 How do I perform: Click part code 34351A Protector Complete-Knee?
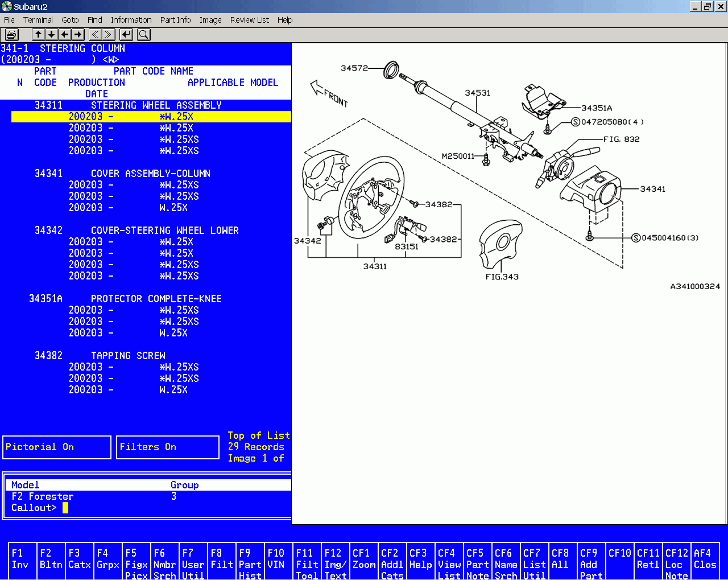tap(125, 299)
